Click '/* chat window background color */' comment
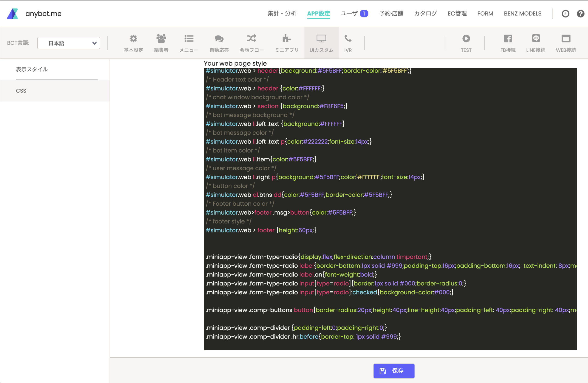 [x=257, y=97]
